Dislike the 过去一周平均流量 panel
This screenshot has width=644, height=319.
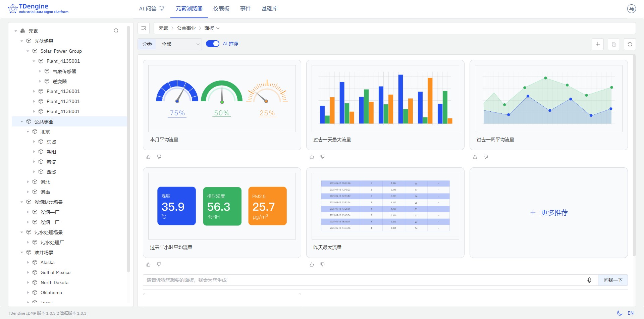[486, 157]
